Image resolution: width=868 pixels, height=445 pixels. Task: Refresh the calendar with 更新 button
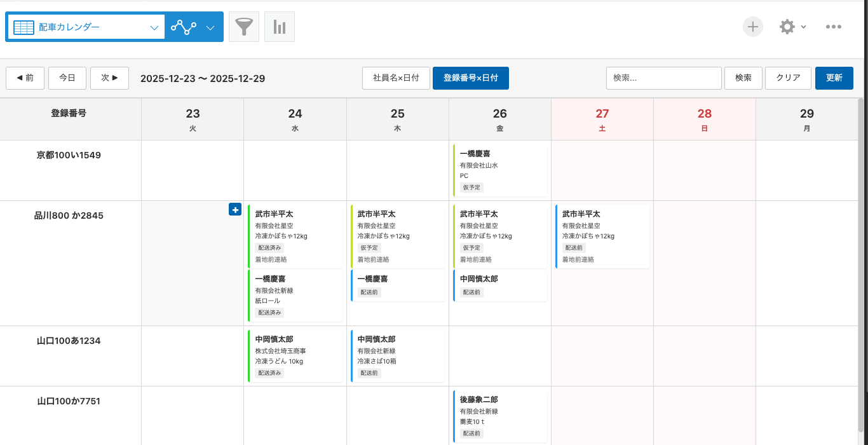(834, 78)
